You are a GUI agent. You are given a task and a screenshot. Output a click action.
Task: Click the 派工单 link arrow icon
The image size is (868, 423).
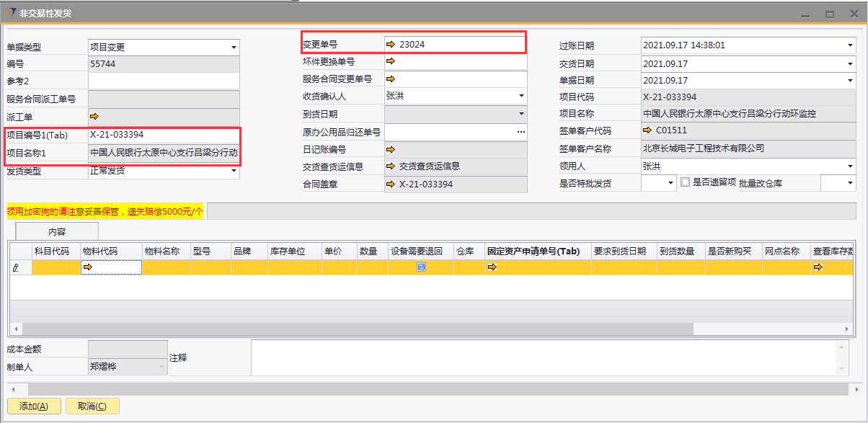click(x=94, y=115)
